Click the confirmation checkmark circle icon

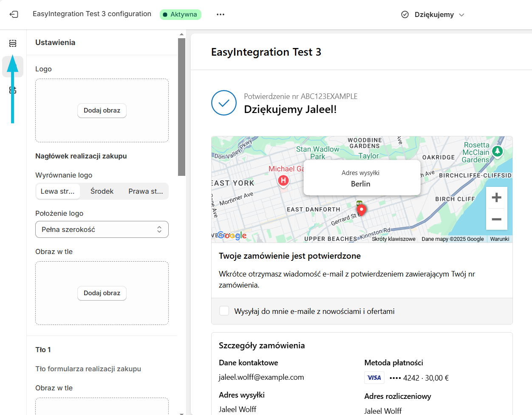tap(224, 103)
